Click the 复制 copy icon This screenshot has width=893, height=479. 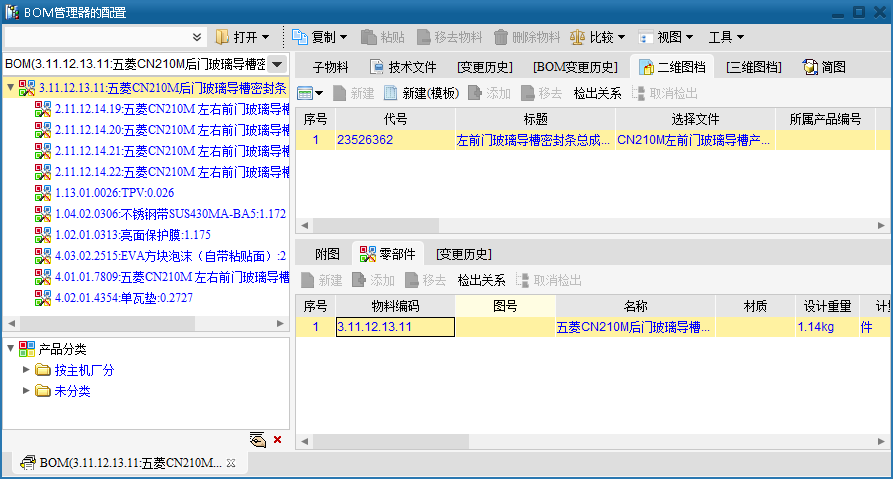tap(300, 37)
